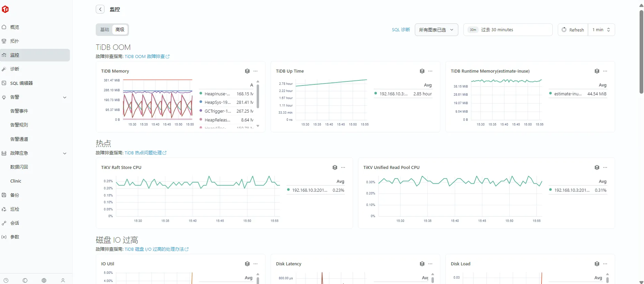Screen dimensions: 644x284
Task: Open more options on TiDB Runtime Memory chart
Action: [x=605, y=71]
